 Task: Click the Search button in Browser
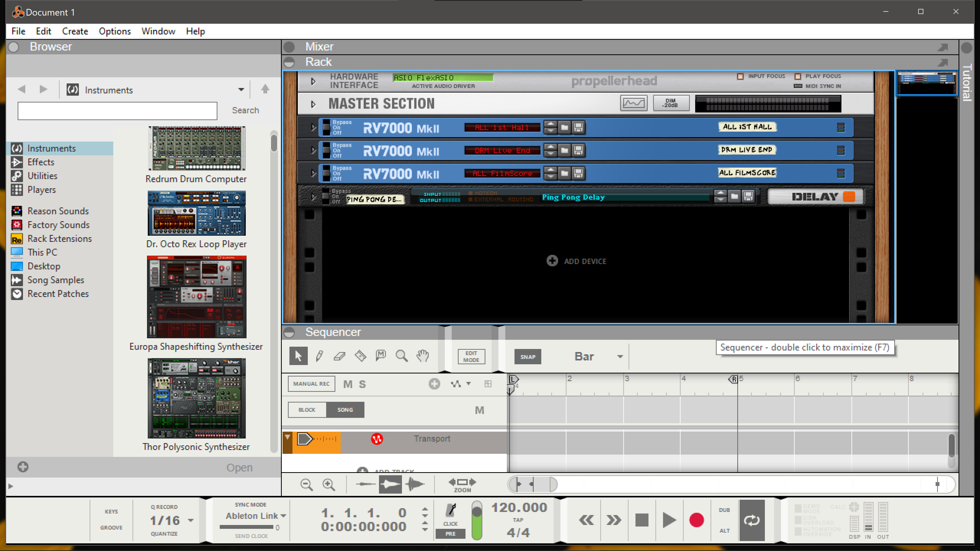[245, 110]
